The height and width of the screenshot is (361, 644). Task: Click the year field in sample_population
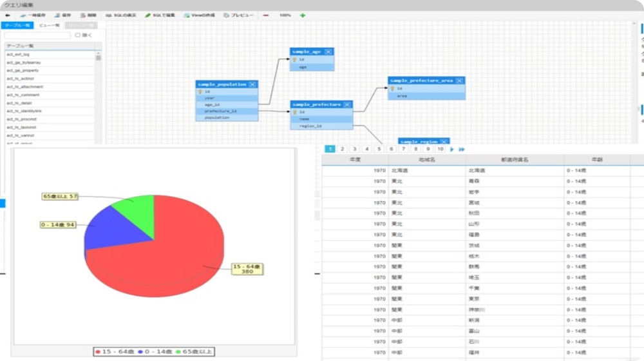227,98
